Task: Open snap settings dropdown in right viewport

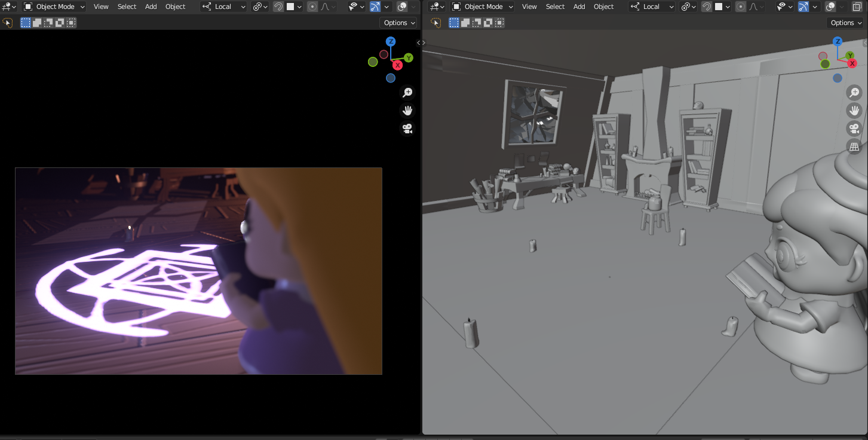Action: click(722, 7)
